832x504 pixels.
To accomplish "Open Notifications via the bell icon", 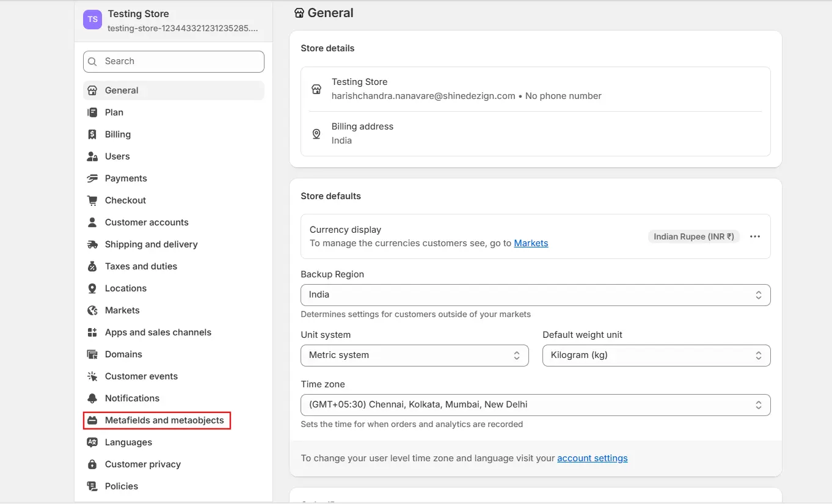I will pyautogui.click(x=93, y=398).
